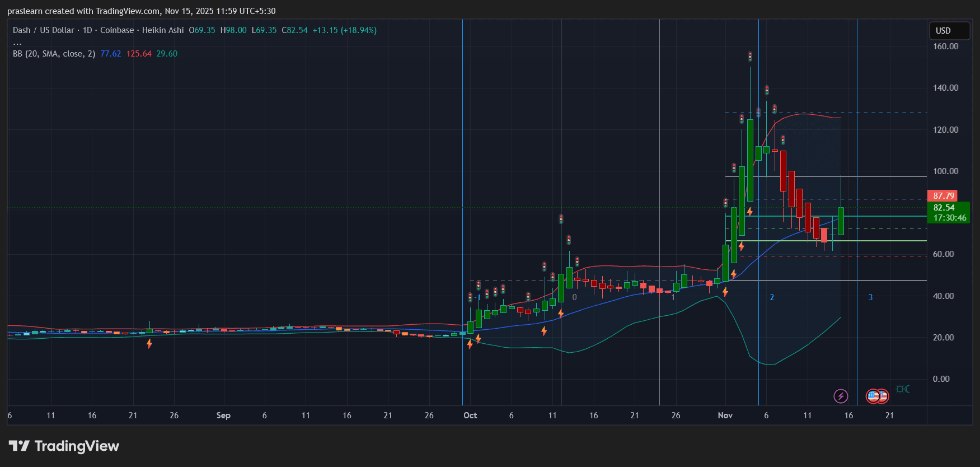Click the teal sun and moon icon

tap(902, 389)
